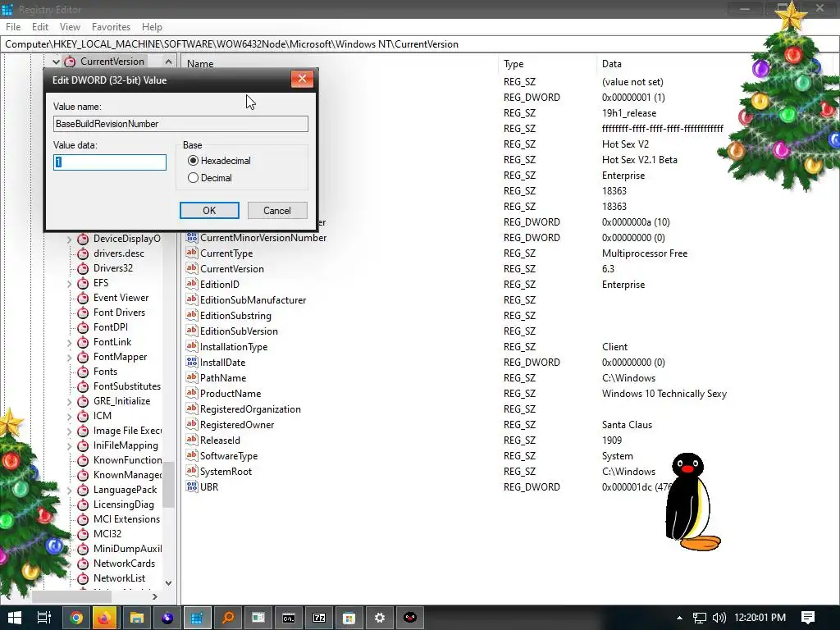Select the KnownFunction key icon
Viewport: 840px width, 630px height.
point(83,460)
